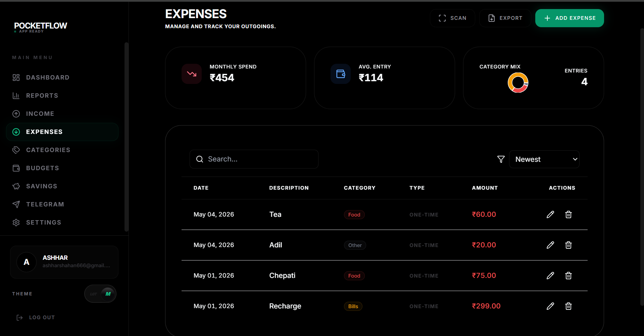This screenshot has height=336, width=644.
Task: Click the search magnifier icon
Action: point(200,159)
